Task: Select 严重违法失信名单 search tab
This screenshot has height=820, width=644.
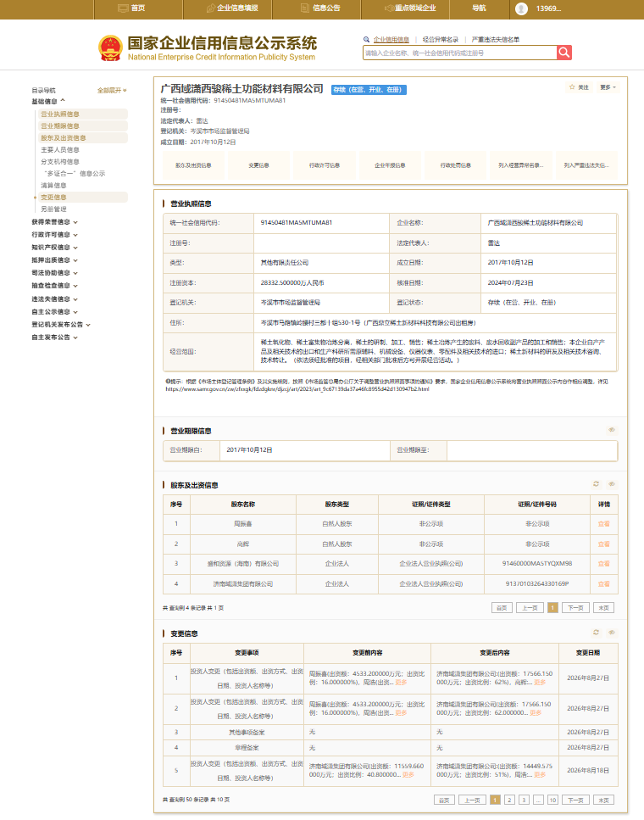Action: [x=495, y=39]
